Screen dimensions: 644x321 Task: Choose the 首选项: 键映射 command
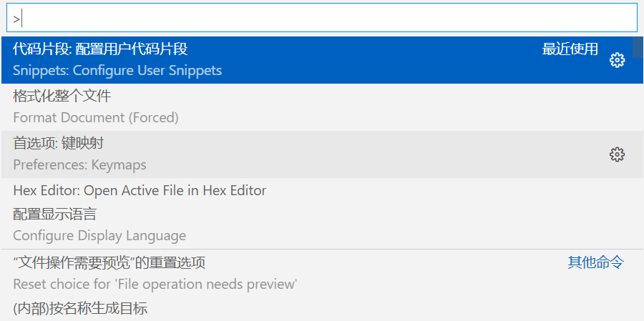click(x=59, y=143)
